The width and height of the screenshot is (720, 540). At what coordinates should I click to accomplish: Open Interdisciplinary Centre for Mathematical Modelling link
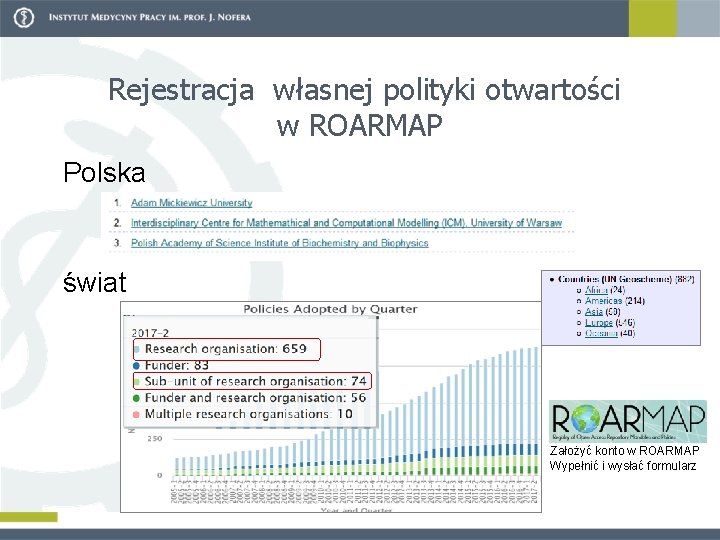[346, 223]
